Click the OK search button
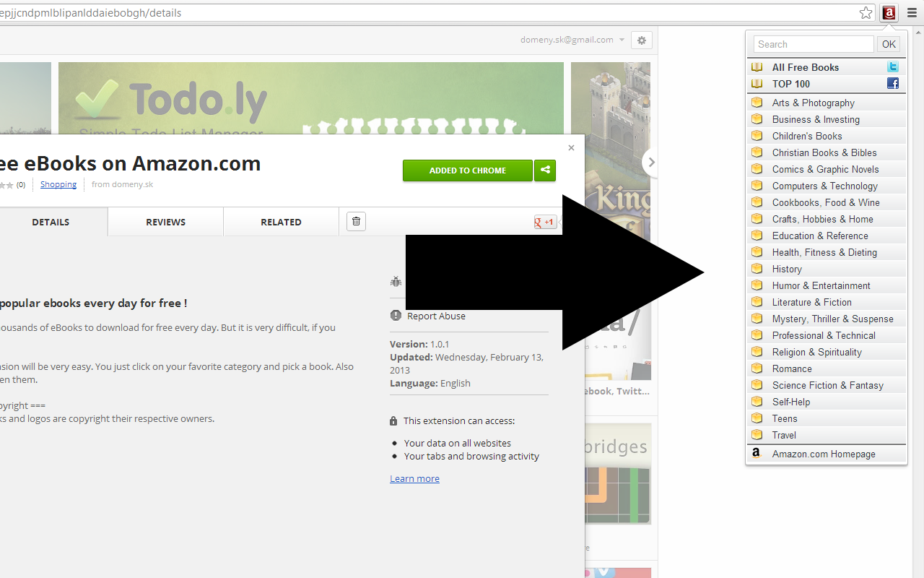Screen dimensions: 924x578 889,44
